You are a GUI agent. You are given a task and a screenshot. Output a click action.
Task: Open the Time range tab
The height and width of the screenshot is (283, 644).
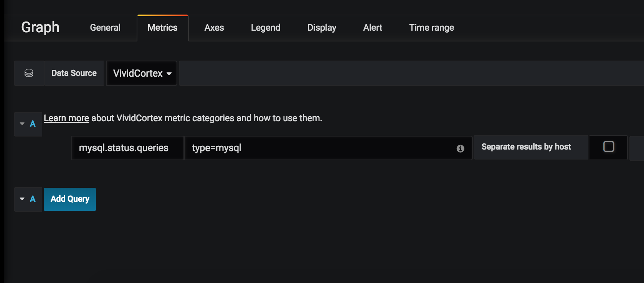[x=431, y=28]
